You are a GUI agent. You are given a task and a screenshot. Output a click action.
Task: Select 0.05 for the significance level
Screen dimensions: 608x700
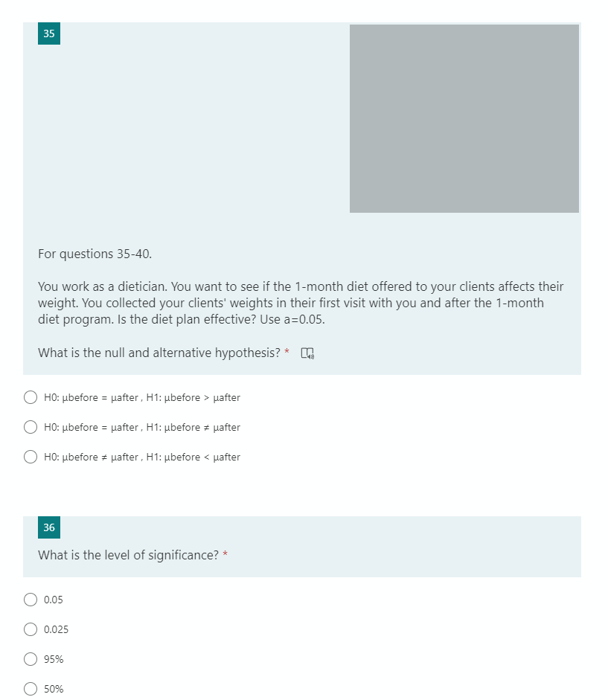(x=31, y=600)
